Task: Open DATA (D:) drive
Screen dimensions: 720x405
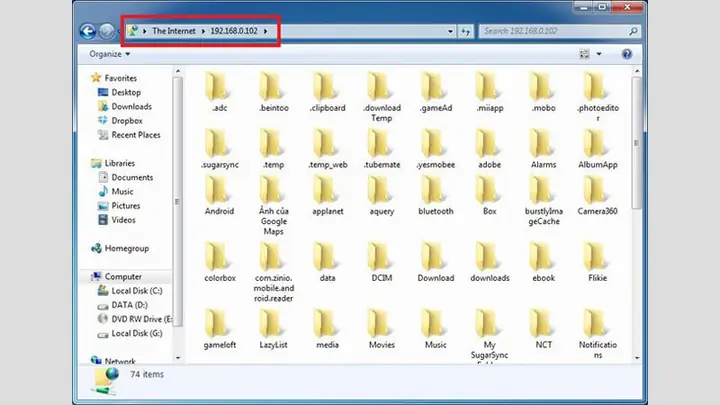Action: click(x=123, y=305)
